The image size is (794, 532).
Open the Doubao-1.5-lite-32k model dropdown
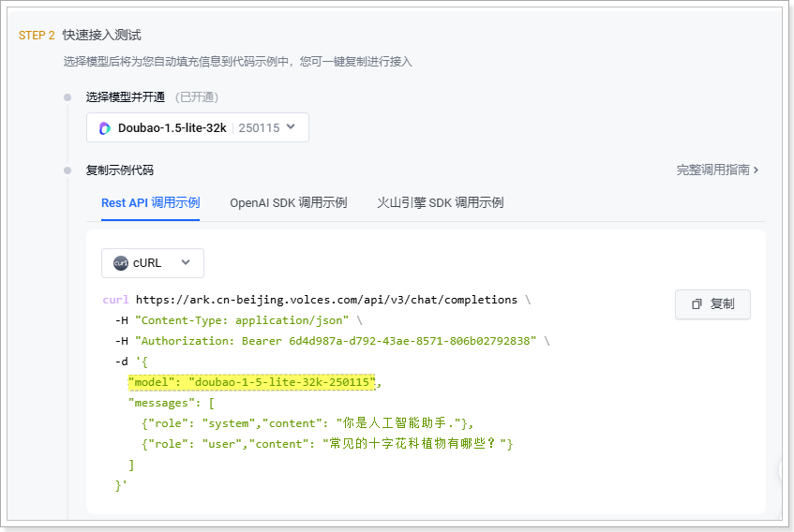pyautogui.click(x=198, y=127)
